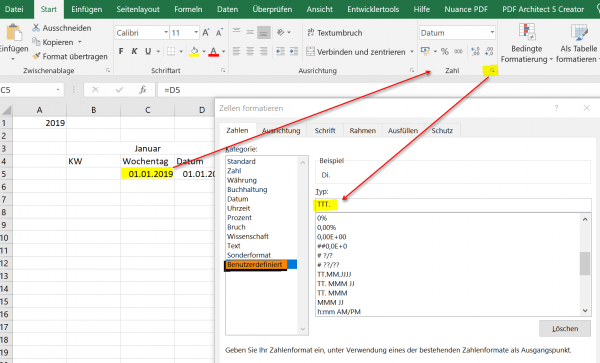This screenshot has height=363, width=600.
Task: Align text to bottom icon
Action: pos(264,33)
